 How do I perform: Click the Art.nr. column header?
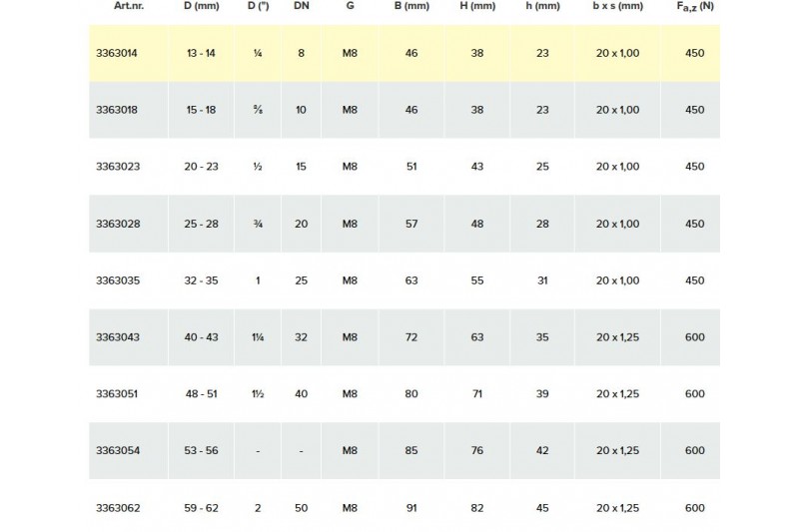tap(129, 6)
